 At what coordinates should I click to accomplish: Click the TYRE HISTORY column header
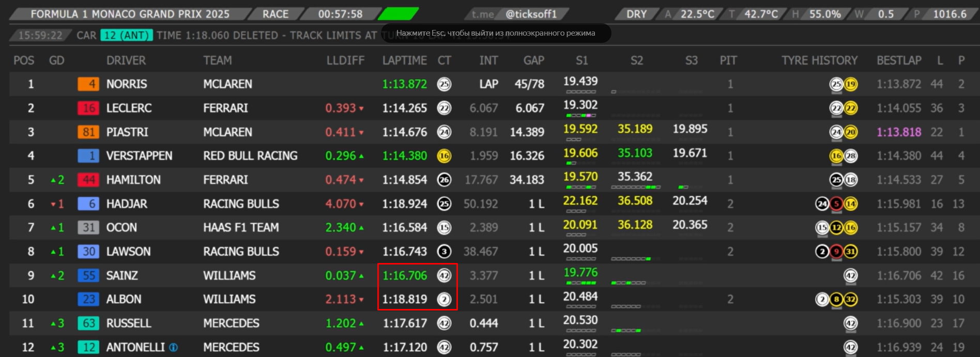coord(819,60)
